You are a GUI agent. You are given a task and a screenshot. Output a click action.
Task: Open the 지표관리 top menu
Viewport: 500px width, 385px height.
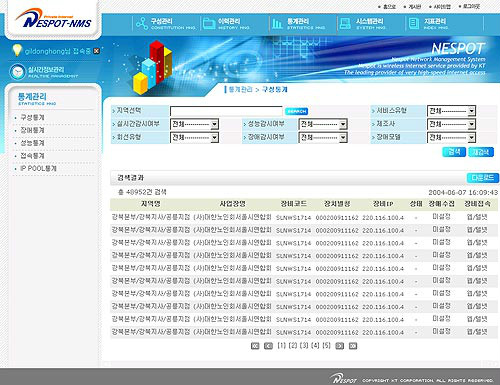[435, 21]
